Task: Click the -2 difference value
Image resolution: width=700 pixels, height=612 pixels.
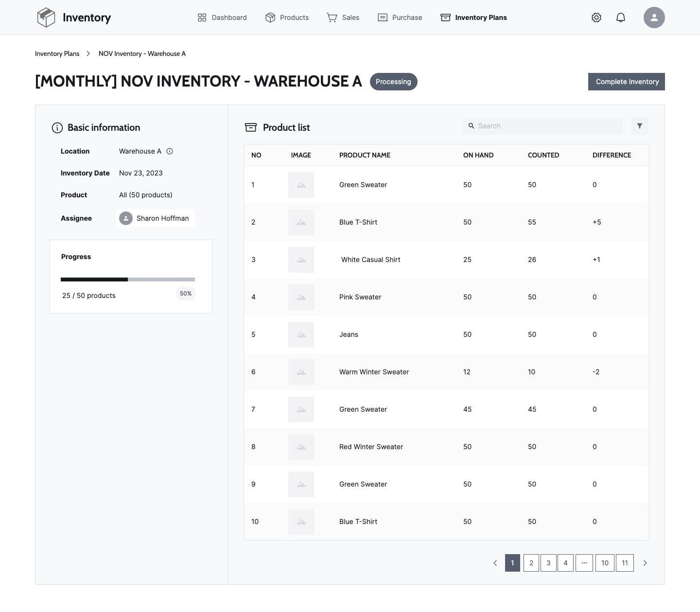Action: (596, 372)
